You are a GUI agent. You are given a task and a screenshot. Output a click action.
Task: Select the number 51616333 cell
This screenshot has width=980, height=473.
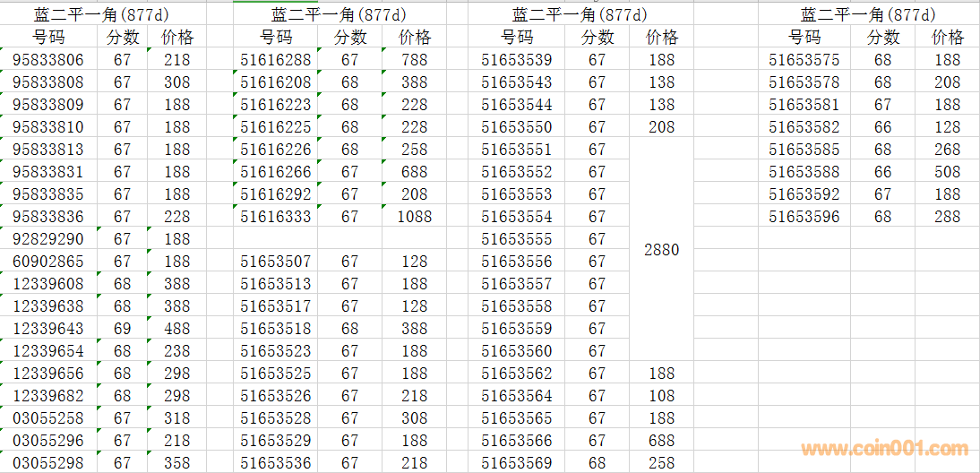276,217
